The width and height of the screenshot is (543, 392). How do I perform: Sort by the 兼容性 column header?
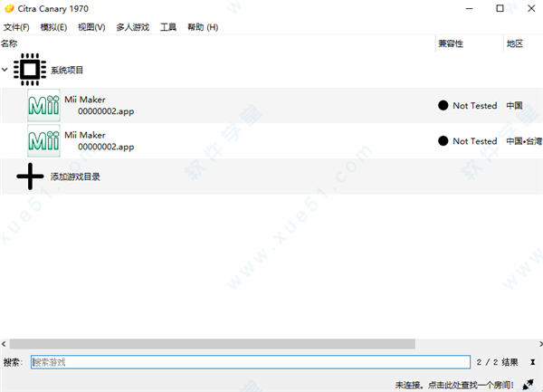[x=451, y=43]
